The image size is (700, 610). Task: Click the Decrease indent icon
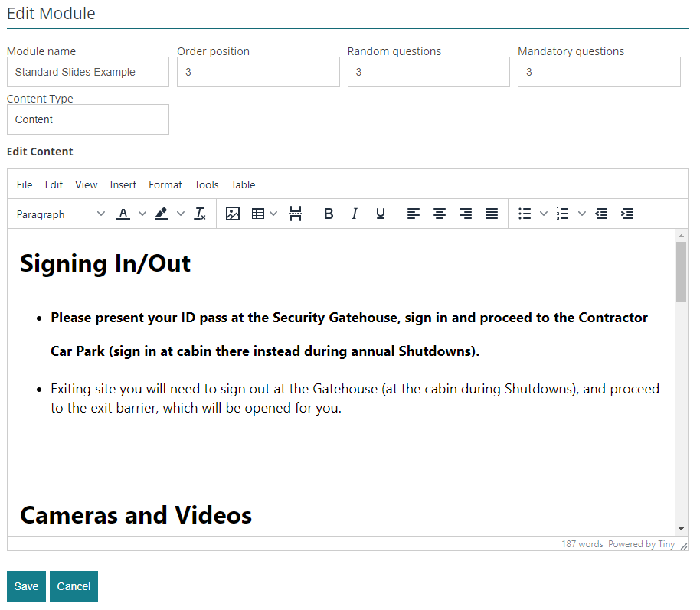click(601, 214)
